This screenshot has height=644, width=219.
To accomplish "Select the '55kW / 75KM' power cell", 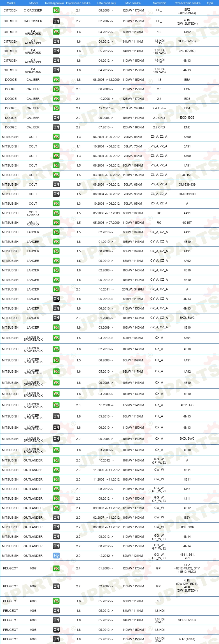I will tap(133, 146).
